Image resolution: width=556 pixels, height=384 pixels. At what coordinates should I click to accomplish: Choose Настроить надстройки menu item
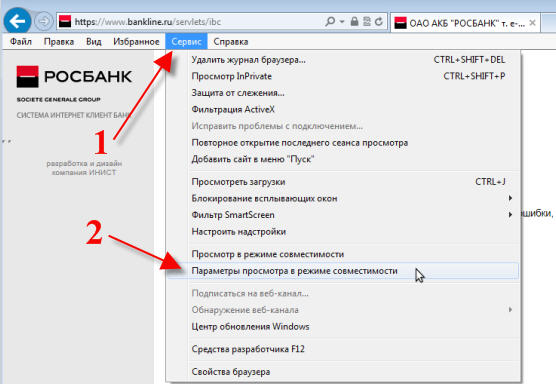[x=343, y=232]
